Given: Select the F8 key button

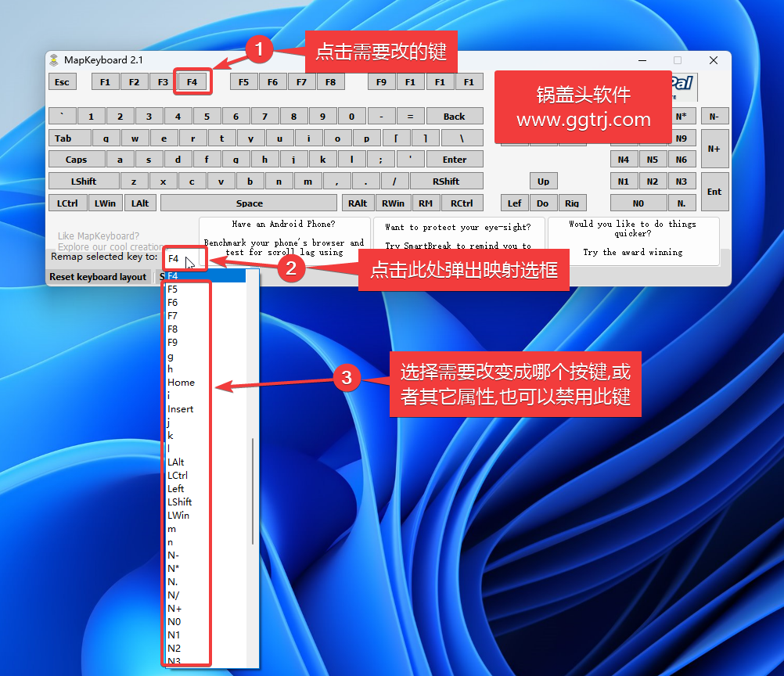Looking at the screenshot, I should click(x=331, y=82).
